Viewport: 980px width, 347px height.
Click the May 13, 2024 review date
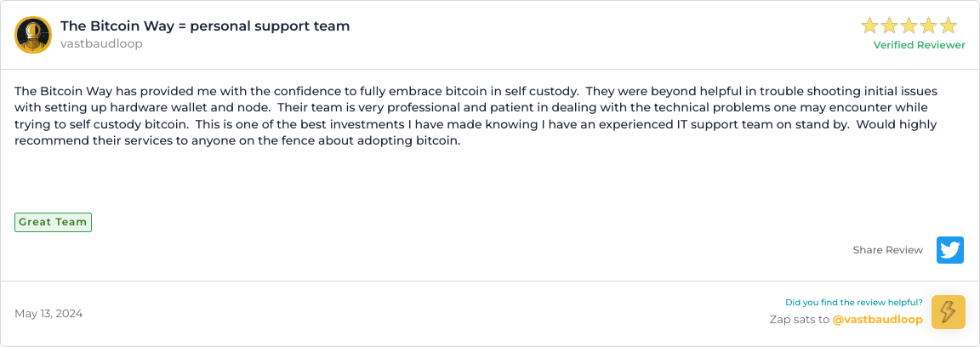pyautogui.click(x=48, y=313)
